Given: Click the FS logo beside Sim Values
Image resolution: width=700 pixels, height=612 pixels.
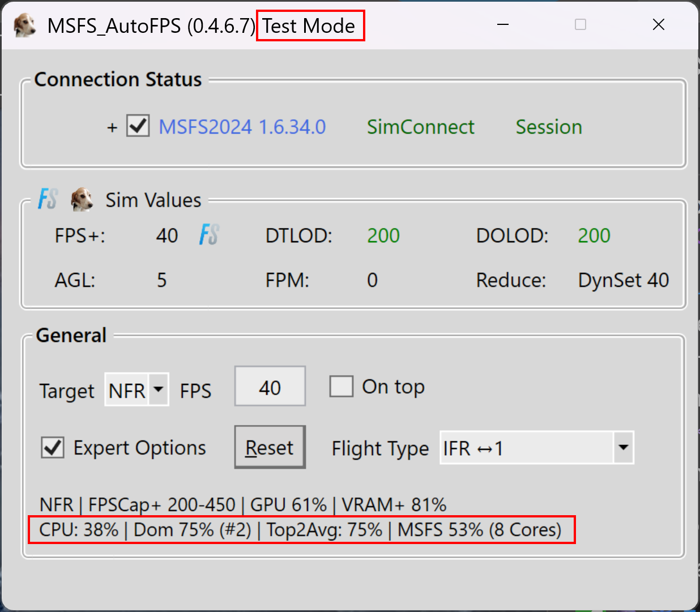Looking at the screenshot, I should pyautogui.click(x=48, y=200).
